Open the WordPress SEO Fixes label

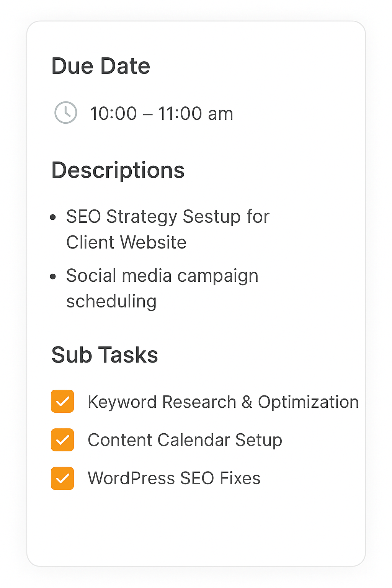[x=174, y=479]
